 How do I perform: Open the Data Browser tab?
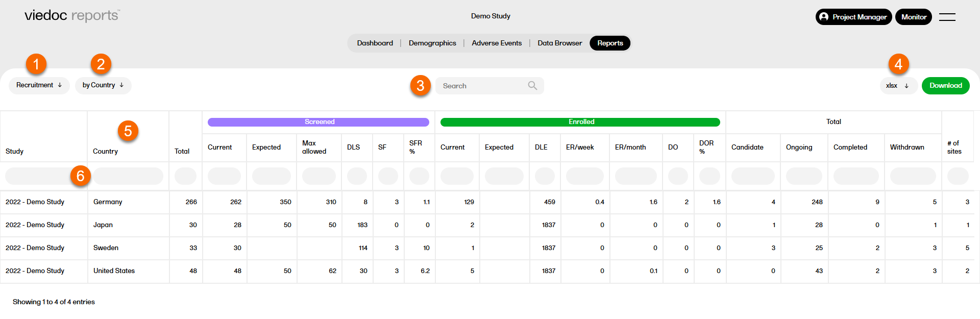559,43
